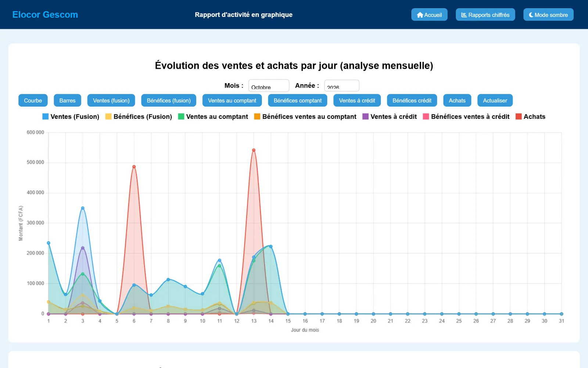Click Ventes fusion point on day 14
588x368 pixels.
coord(271,247)
